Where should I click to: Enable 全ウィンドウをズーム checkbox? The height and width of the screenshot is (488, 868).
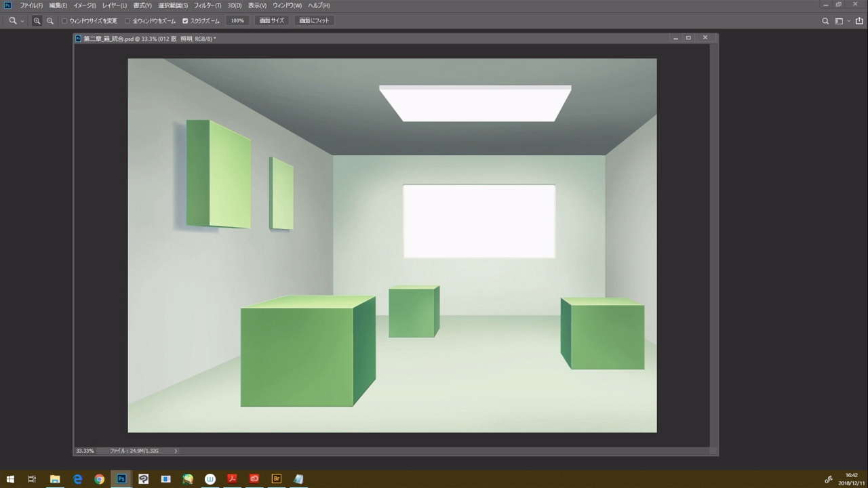coord(127,21)
